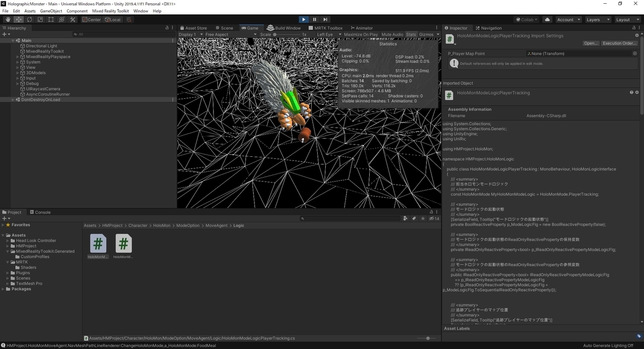
Task: Open the File menu
Action: pos(5,11)
